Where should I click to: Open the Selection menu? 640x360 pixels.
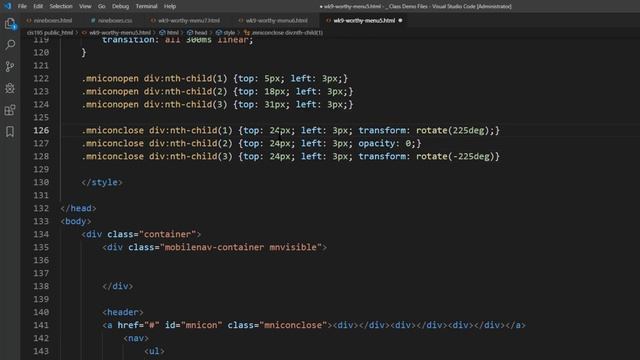point(61,6)
